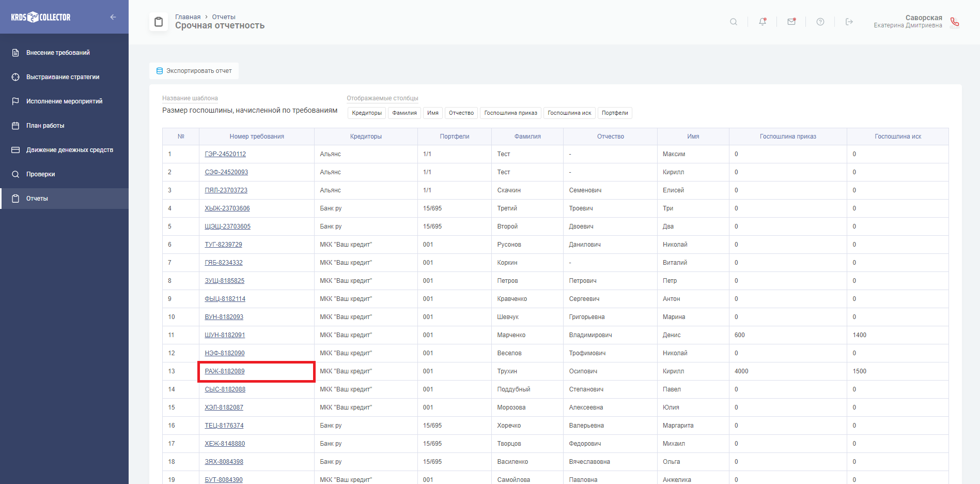Click the Выстраивание стратегии sidebar icon

(15, 77)
